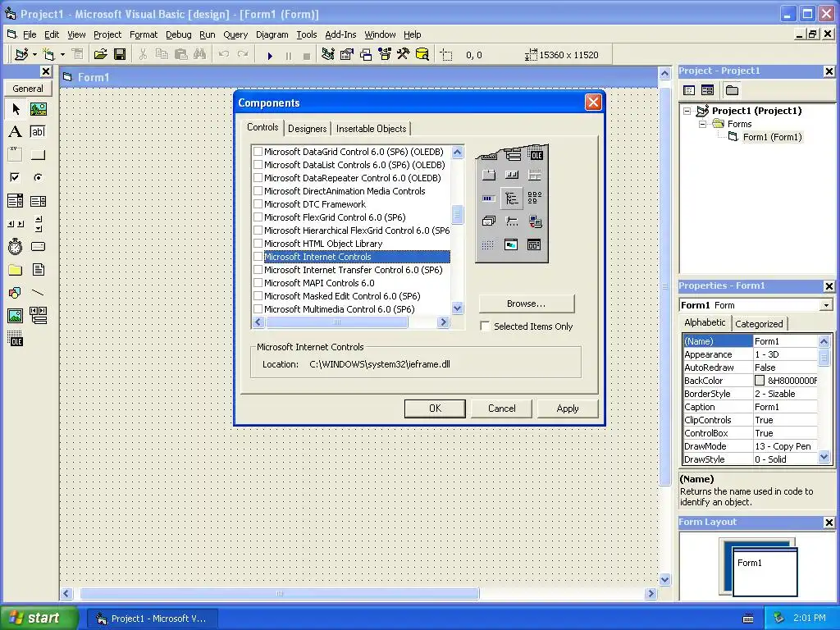Select the CheckBox tool in toolbox
This screenshot has height=630, width=840.
[x=16, y=177]
